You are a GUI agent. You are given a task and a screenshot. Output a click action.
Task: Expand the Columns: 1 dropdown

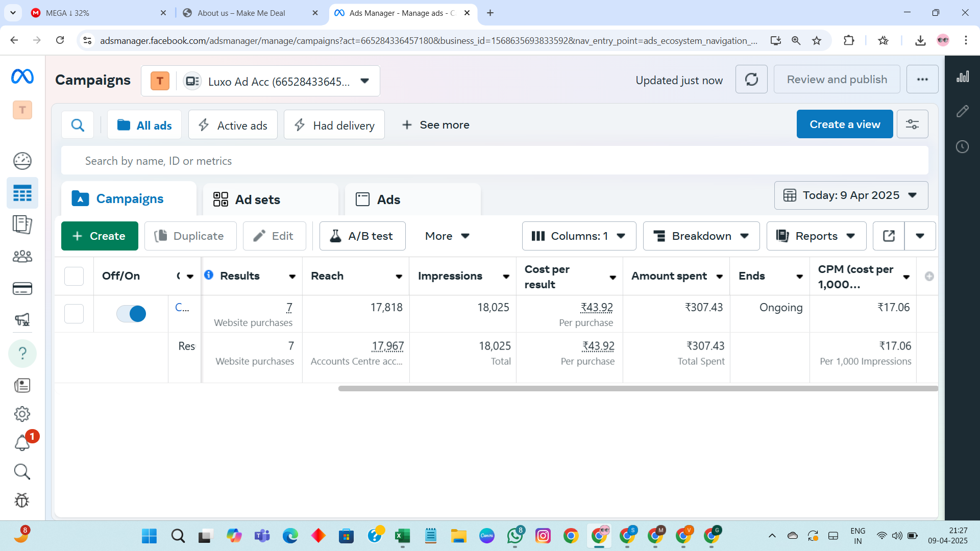[x=579, y=236]
